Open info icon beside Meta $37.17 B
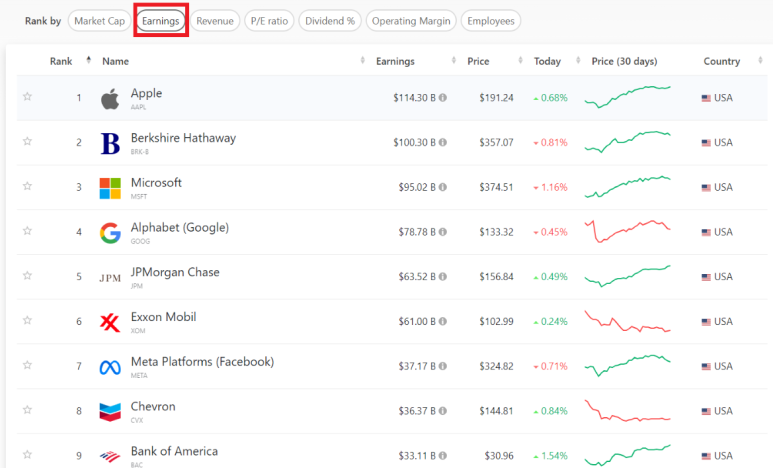This screenshot has height=468, width=773. tap(443, 366)
